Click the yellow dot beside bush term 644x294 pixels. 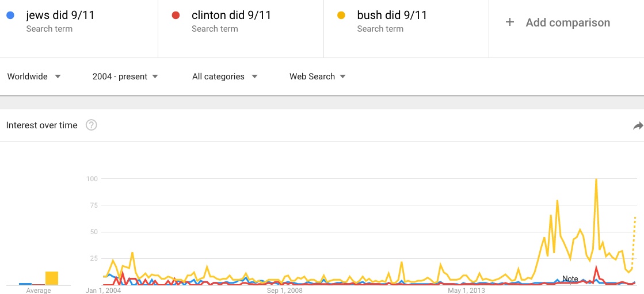point(342,16)
